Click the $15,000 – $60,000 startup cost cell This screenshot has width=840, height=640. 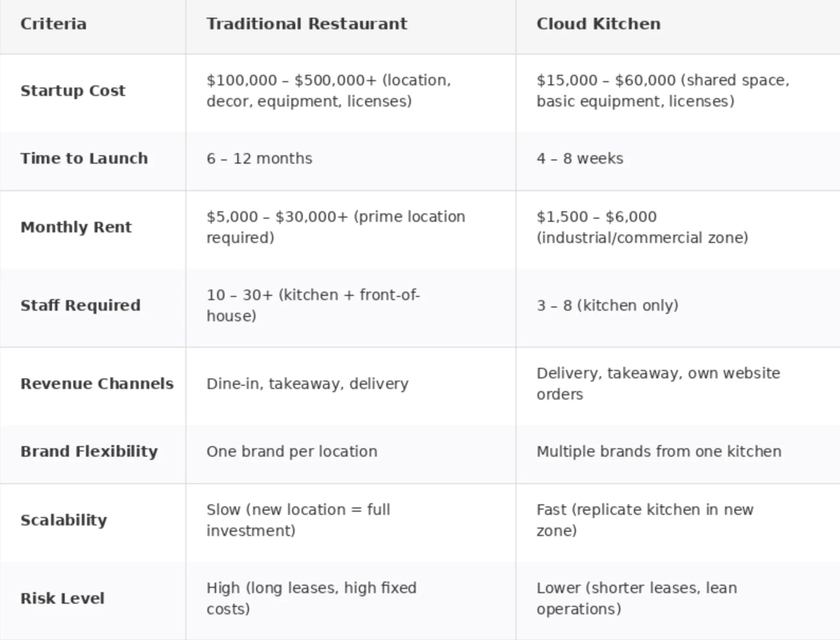click(663, 91)
